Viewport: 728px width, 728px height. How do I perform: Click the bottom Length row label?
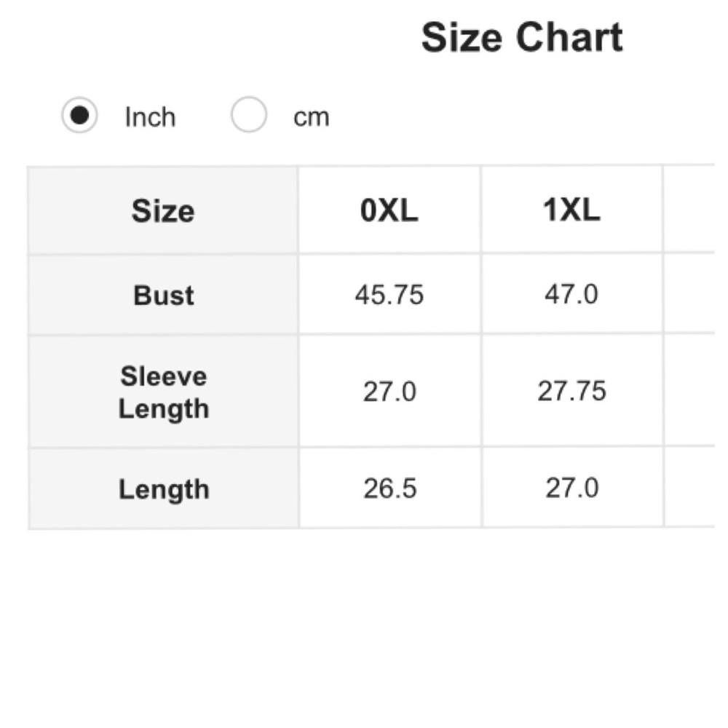[163, 489]
